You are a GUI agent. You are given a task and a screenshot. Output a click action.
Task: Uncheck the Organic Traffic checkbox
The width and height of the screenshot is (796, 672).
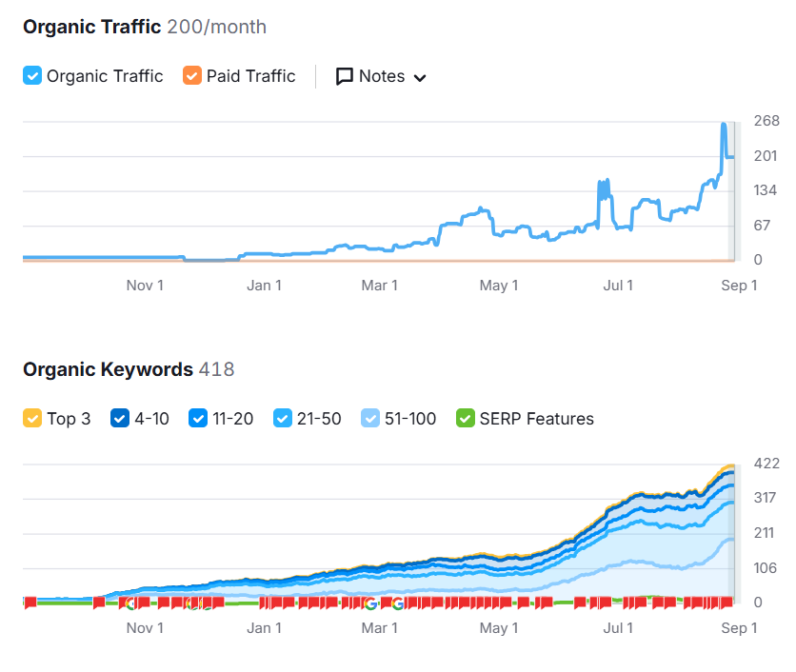(x=32, y=76)
